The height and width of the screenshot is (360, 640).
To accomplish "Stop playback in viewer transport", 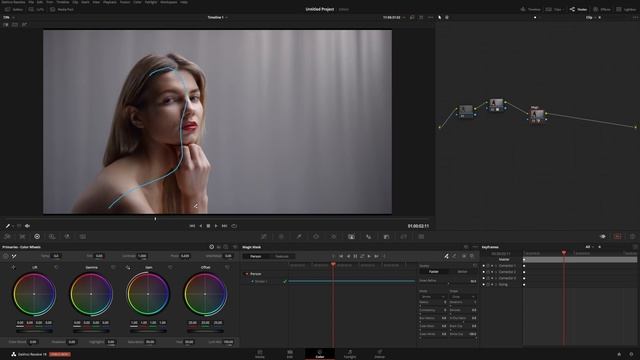I will coord(208,226).
